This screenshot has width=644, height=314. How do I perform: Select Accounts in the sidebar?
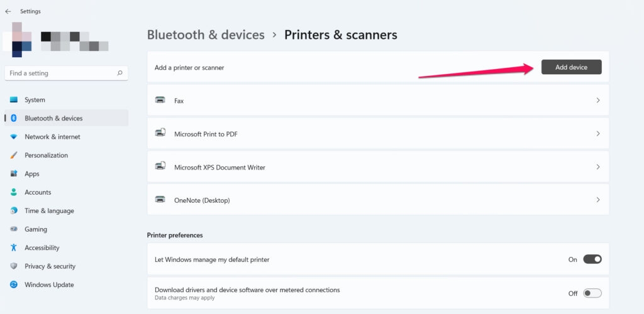pos(66,192)
